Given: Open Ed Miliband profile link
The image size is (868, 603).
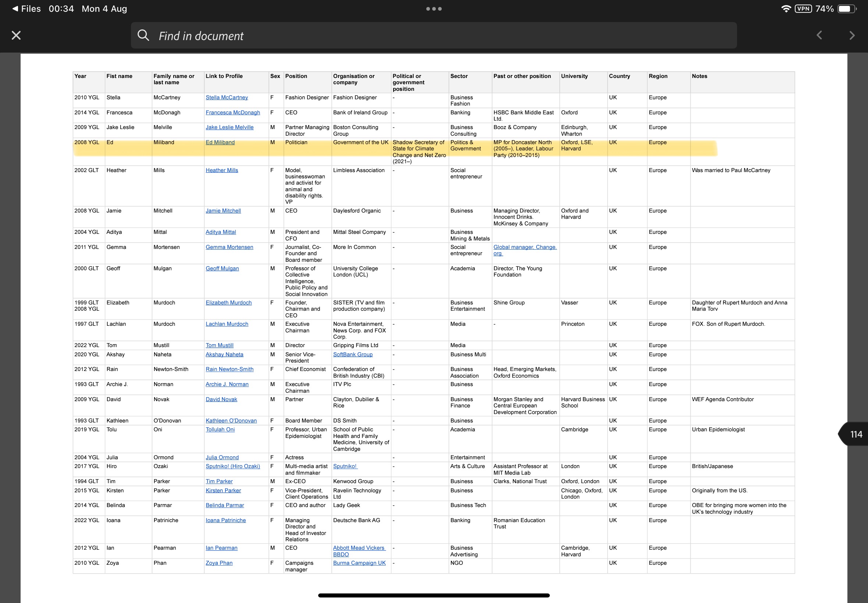Looking at the screenshot, I should pyautogui.click(x=220, y=142).
